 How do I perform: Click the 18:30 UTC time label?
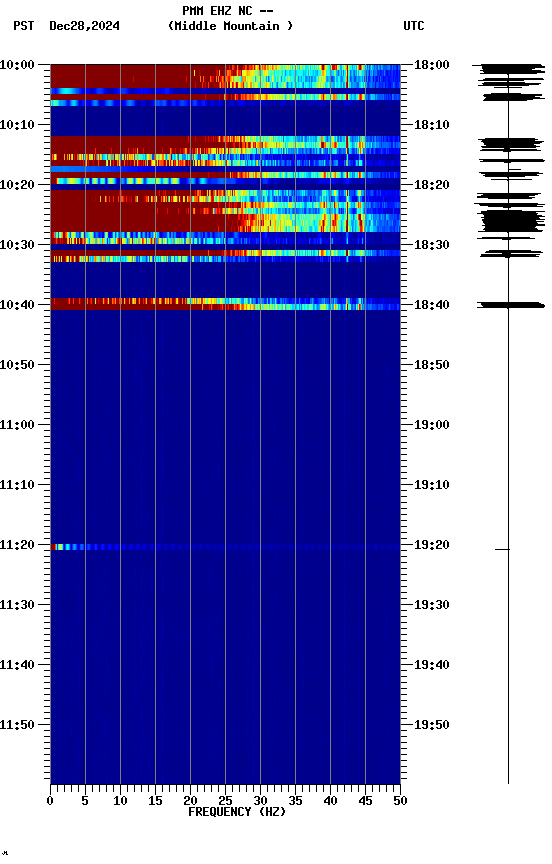tap(432, 245)
